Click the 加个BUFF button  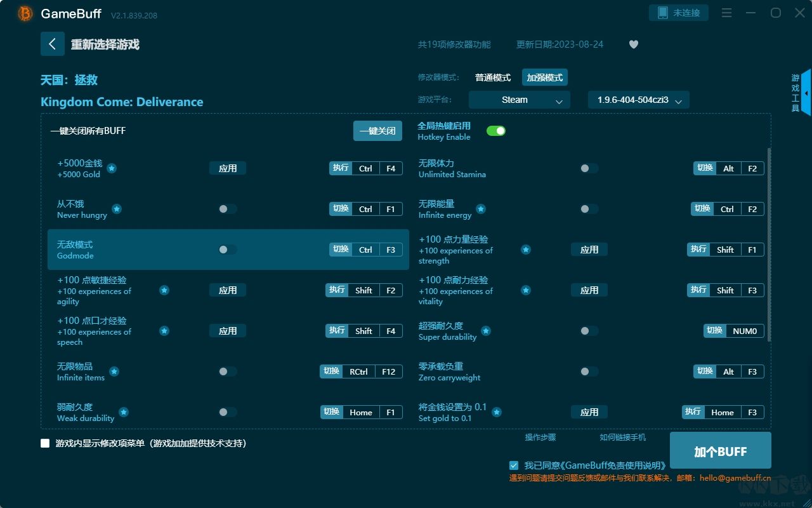coord(721,451)
